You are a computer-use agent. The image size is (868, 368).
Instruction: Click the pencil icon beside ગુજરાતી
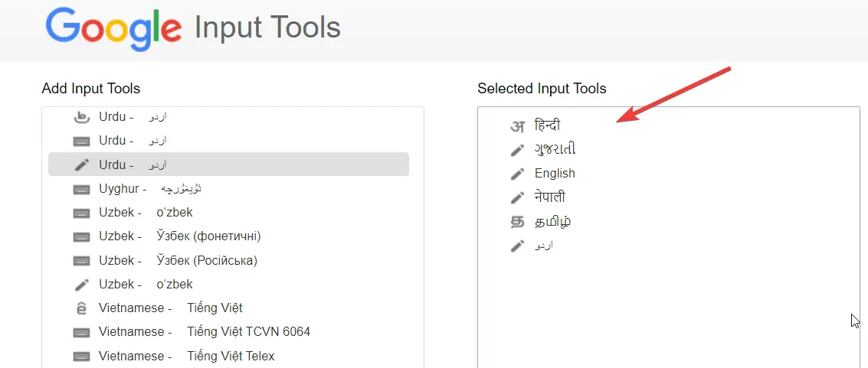[517, 150]
